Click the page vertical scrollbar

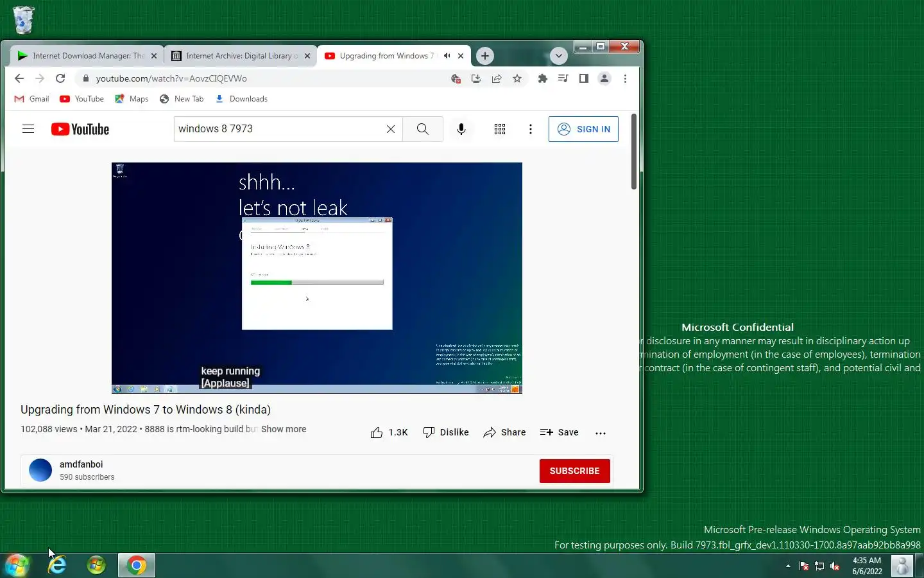point(634,152)
